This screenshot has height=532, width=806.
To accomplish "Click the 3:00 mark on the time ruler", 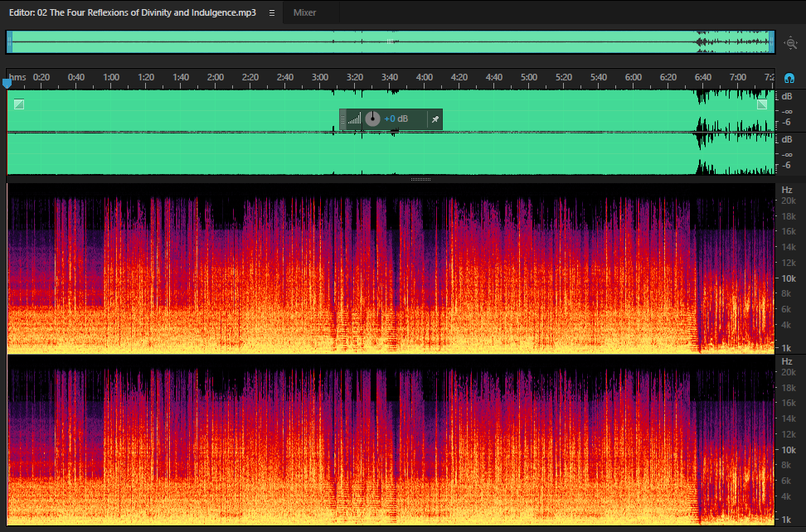I will 320,77.
